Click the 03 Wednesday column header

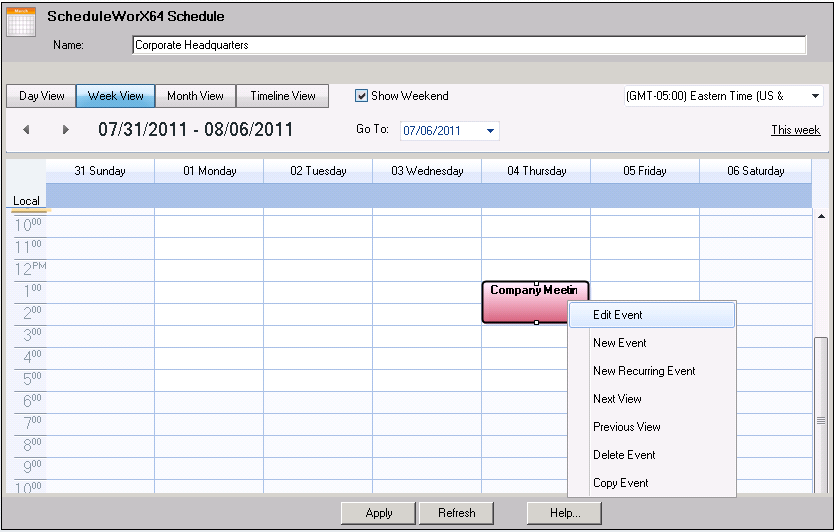pyautogui.click(x=427, y=171)
